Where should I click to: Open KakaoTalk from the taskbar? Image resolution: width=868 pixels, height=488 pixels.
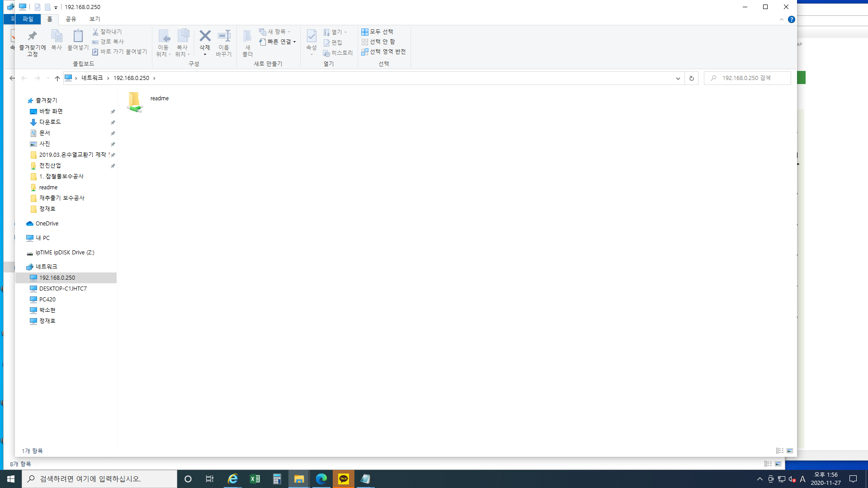pos(344,479)
